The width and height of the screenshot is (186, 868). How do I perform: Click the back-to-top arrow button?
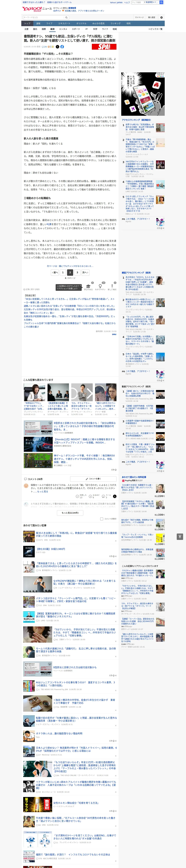click(x=180, y=537)
